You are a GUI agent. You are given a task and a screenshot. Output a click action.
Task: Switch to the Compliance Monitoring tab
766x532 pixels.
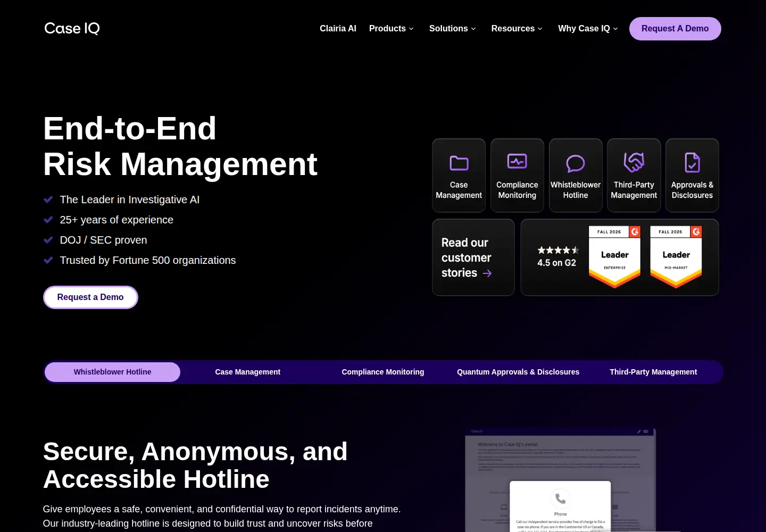(x=383, y=372)
